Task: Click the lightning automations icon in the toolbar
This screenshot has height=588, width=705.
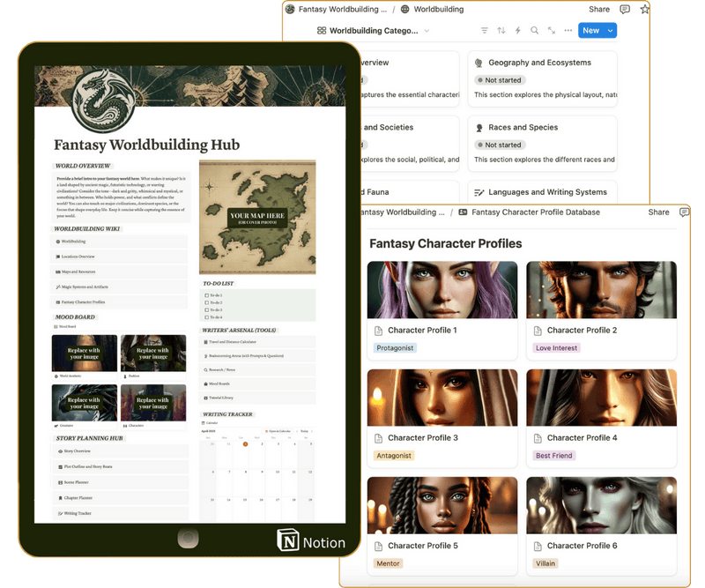Action: coord(518,30)
